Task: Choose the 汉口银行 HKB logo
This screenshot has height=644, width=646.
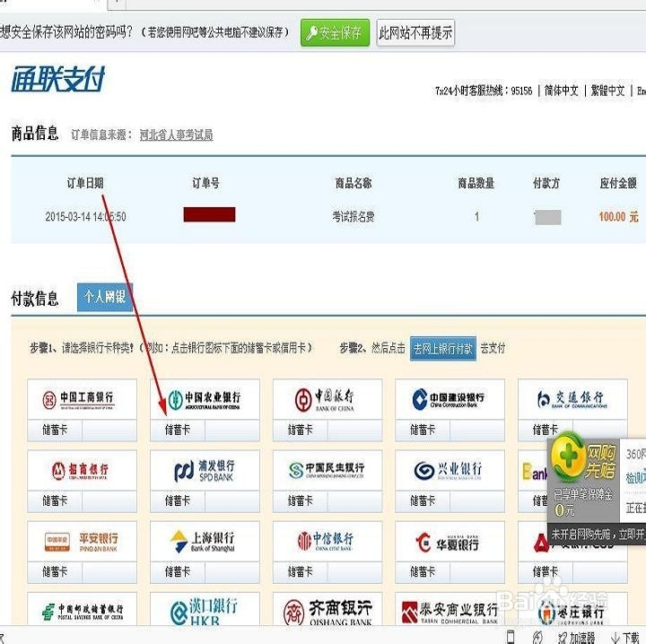Action: [205, 610]
